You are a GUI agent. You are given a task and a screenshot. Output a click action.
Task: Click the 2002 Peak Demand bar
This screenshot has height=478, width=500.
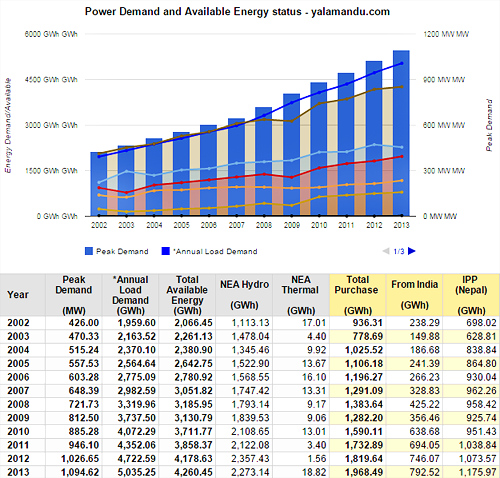(x=99, y=184)
